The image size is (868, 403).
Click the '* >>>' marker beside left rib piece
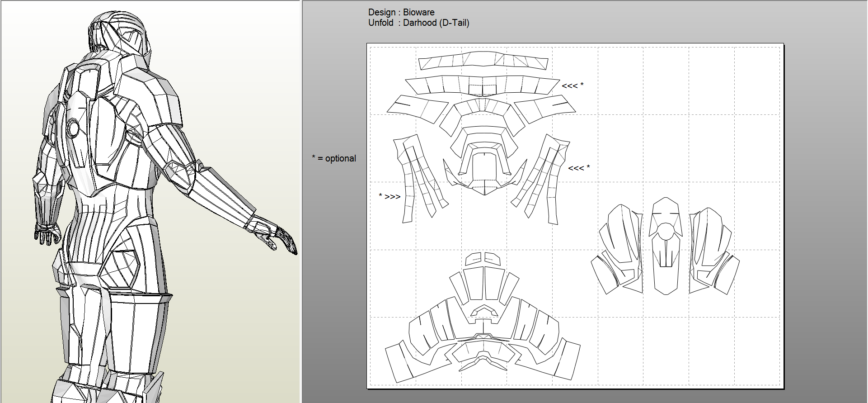point(389,196)
